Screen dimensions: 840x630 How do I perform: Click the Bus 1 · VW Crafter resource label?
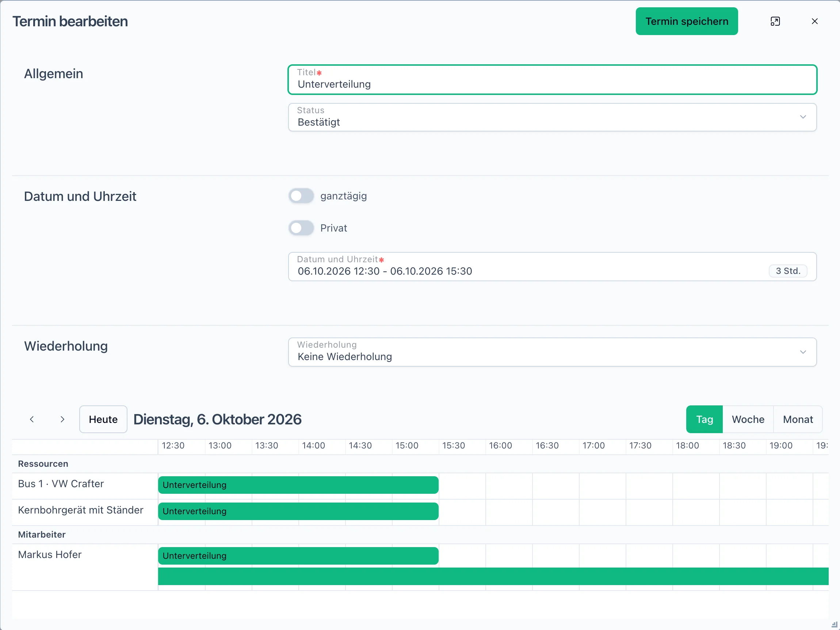point(61,484)
